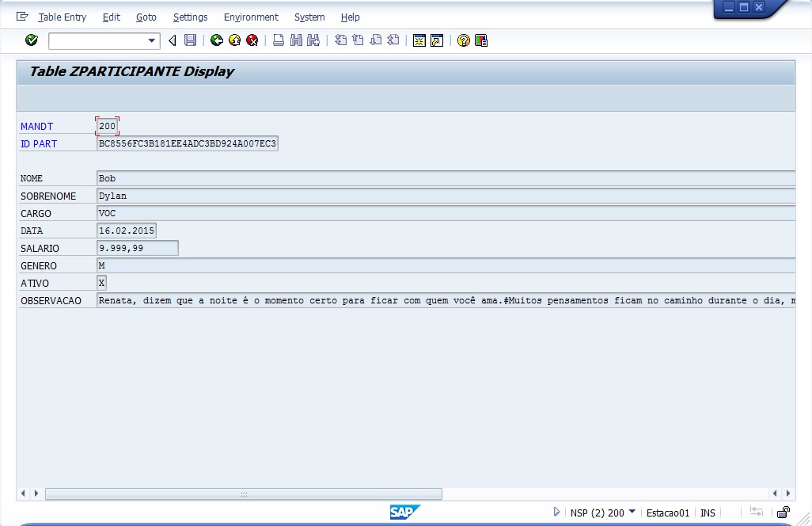Image resolution: width=812 pixels, height=526 pixels.
Task: Toggle INS insert mode in status bar
Action: coord(708,513)
